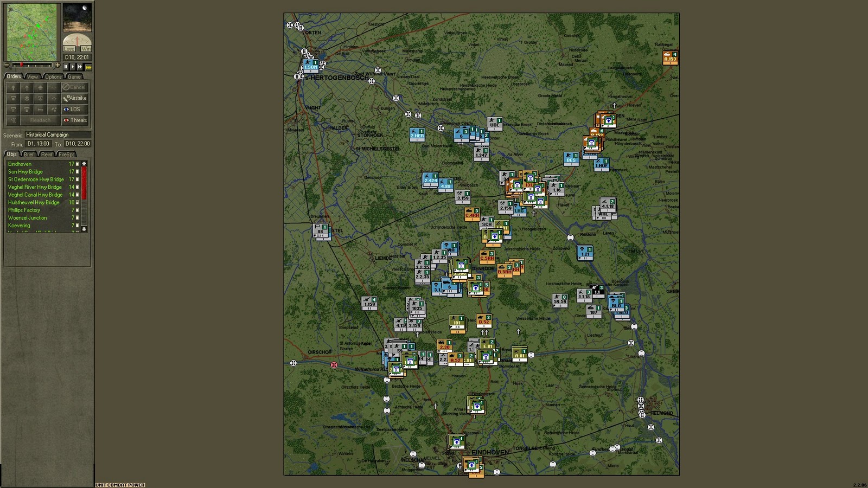
Task: Click the Reattach order button
Action: tap(40, 120)
